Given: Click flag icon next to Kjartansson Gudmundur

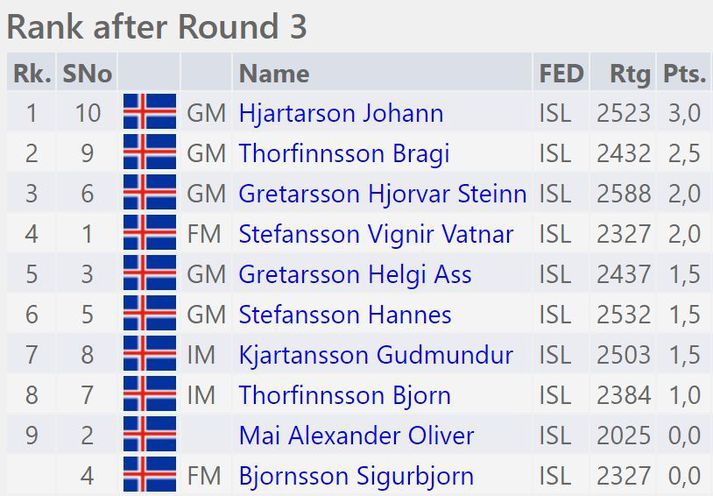Looking at the screenshot, I should click(x=150, y=353).
